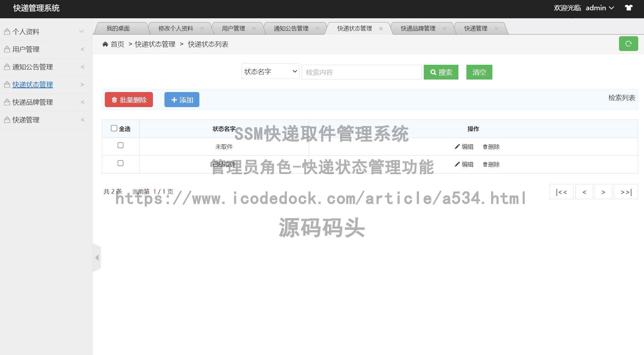Viewport: 644px width, 355px height.
Task: Click the home icon in the breadcrumb
Action: coord(105,44)
